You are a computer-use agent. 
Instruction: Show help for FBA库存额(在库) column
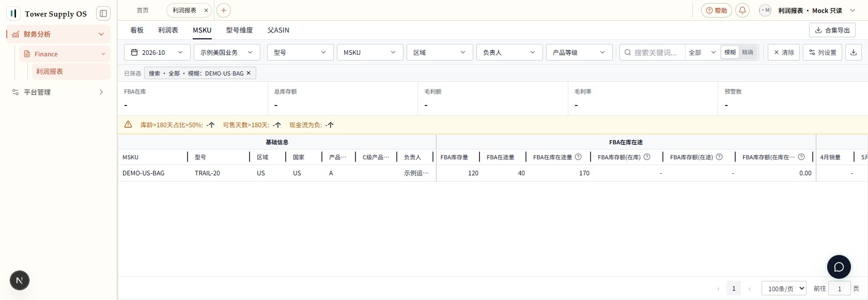(x=647, y=157)
